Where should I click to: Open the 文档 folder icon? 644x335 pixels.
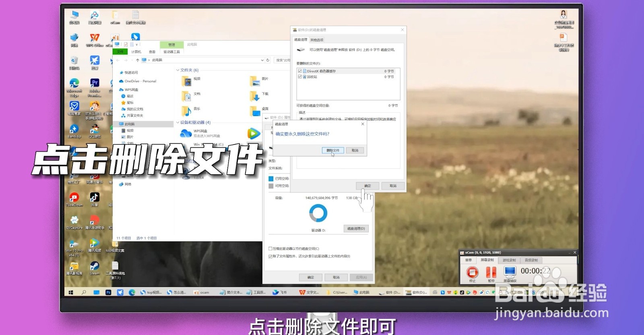[186, 96]
